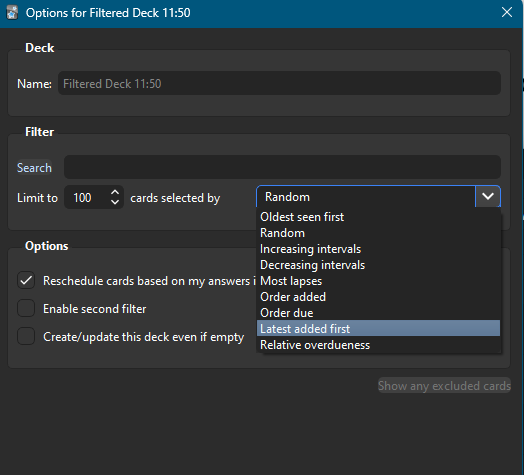Click the Anki app icon in title bar
524x475 pixels.
pos(12,13)
